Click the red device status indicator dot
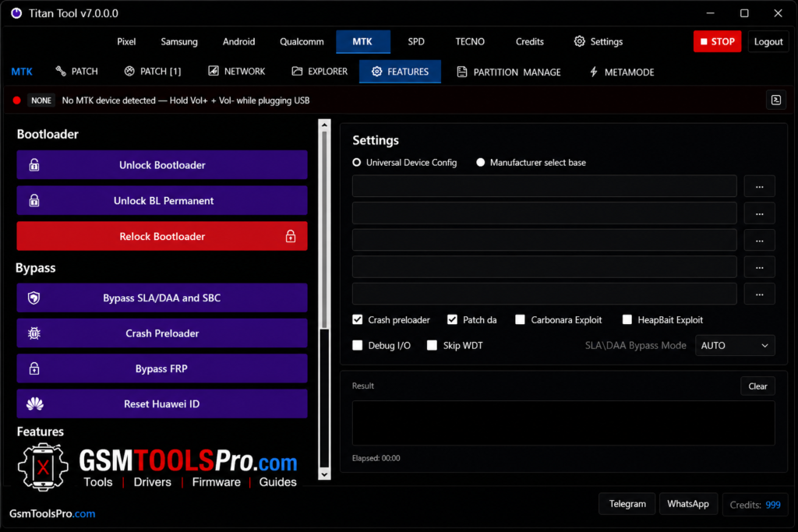 (17, 100)
